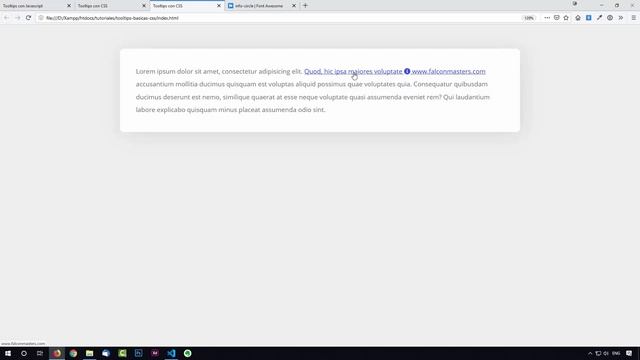
Task: Open the green round app on taskbar
Action: 187,353
